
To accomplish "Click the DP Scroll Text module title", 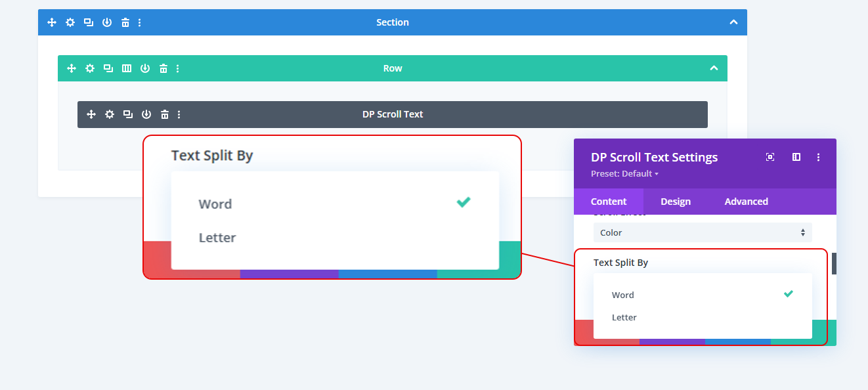I will click(393, 114).
